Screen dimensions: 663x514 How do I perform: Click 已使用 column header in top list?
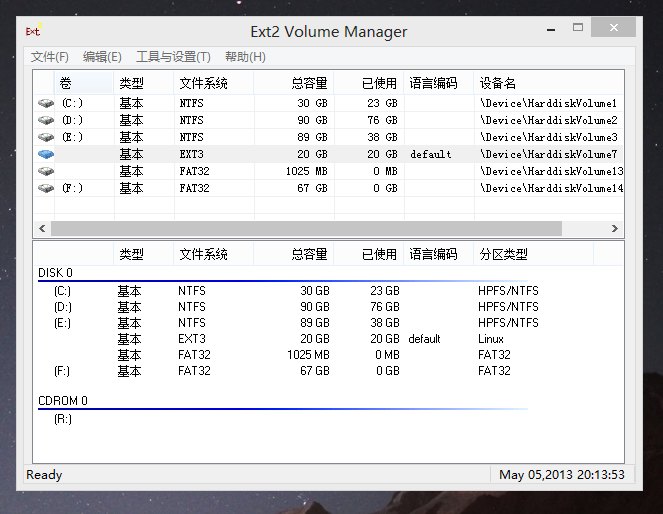(369, 82)
